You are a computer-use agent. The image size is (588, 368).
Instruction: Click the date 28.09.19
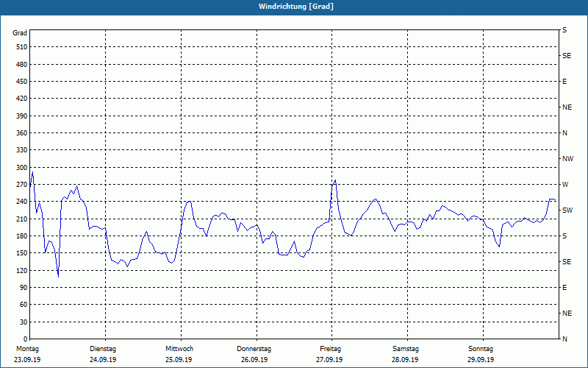click(405, 360)
